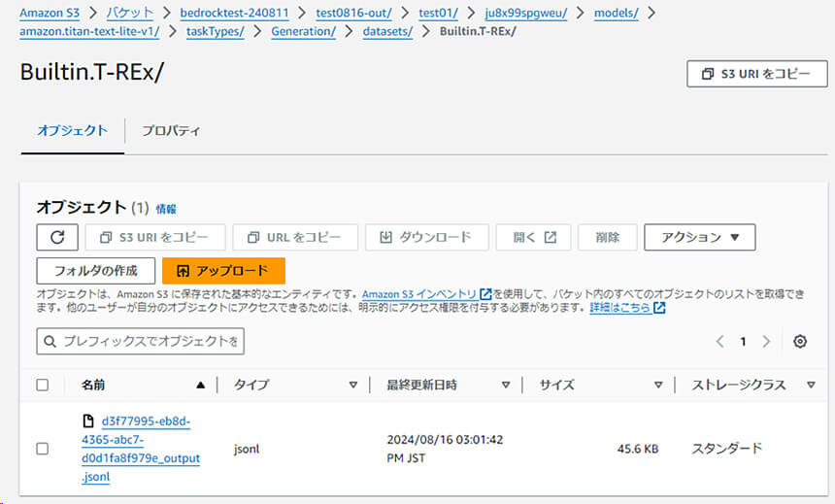Image resolution: width=835 pixels, height=504 pixels.
Task: Switch to the オブジェクト tab
Action: (x=73, y=131)
